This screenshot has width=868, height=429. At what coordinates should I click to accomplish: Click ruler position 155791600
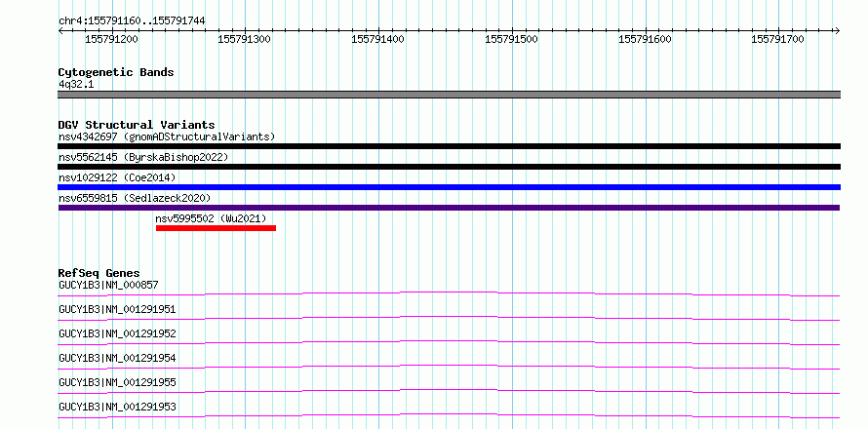click(645, 39)
